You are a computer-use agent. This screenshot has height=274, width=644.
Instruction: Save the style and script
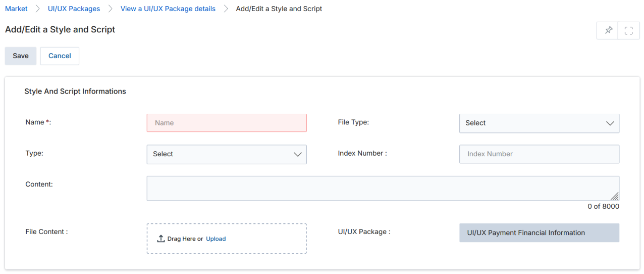click(21, 56)
